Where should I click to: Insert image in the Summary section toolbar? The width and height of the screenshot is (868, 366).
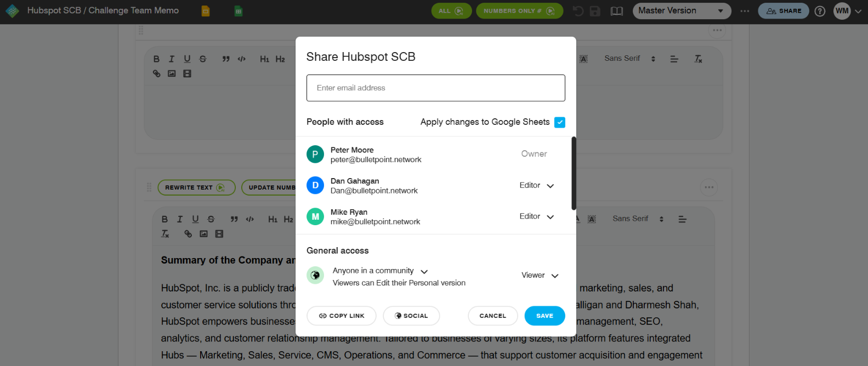pos(203,234)
